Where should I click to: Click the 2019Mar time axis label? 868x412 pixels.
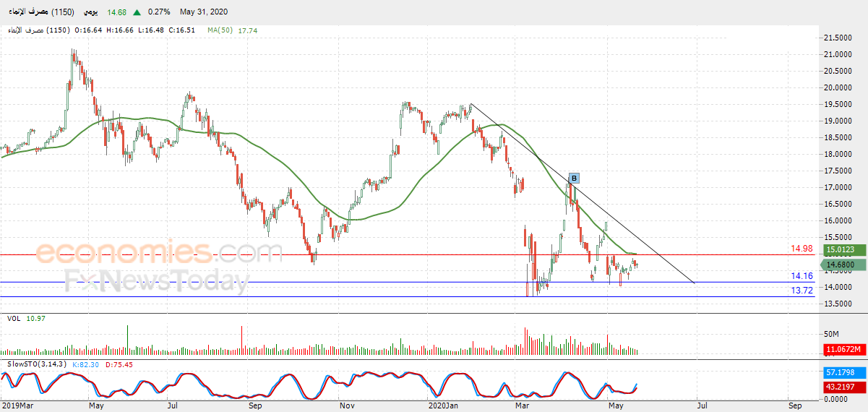point(17,405)
